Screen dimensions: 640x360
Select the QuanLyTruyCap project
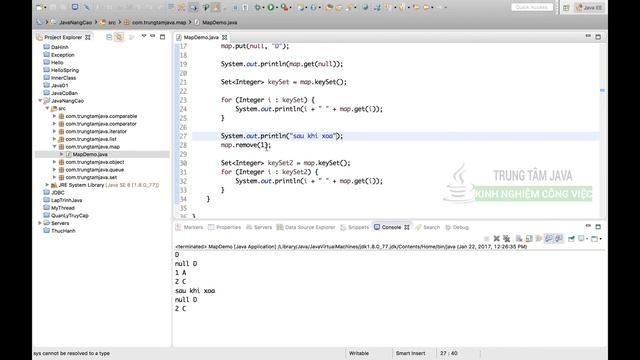(70, 216)
